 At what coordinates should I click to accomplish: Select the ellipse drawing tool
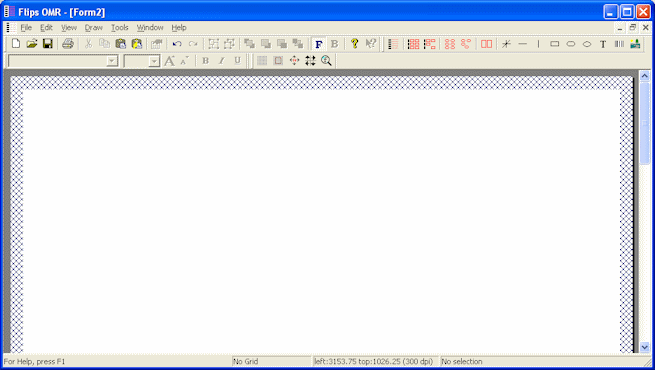pyautogui.click(x=587, y=44)
